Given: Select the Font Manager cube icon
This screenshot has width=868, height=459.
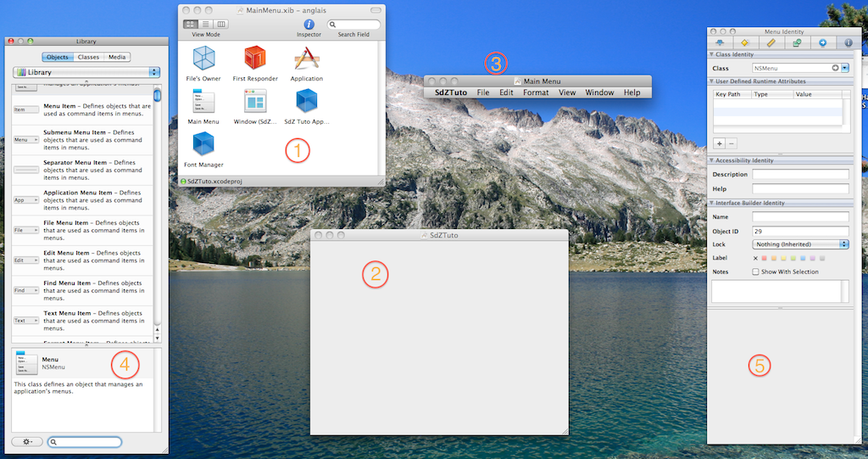Looking at the screenshot, I should tap(203, 144).
